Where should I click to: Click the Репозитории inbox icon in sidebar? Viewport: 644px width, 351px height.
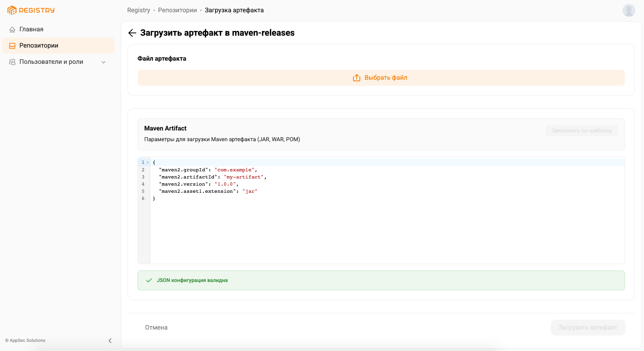[12, 46]
